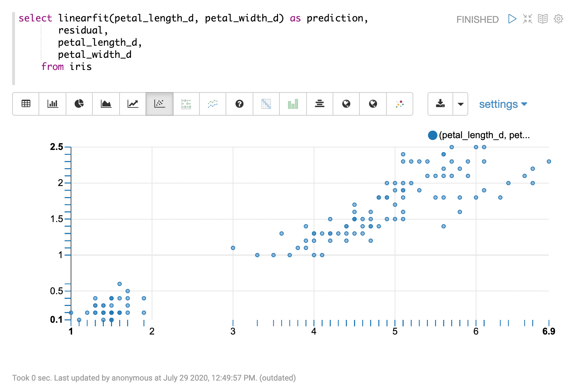This screenshot has width=576, height=392.
Task: Select the green stacked bar chart option
Action: click(x=293, y=104)
